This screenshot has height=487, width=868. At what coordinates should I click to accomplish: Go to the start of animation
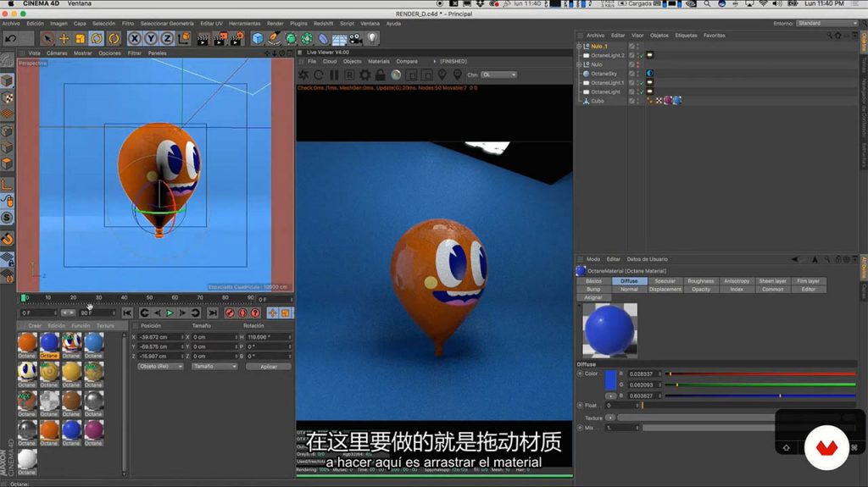[127, 313]
